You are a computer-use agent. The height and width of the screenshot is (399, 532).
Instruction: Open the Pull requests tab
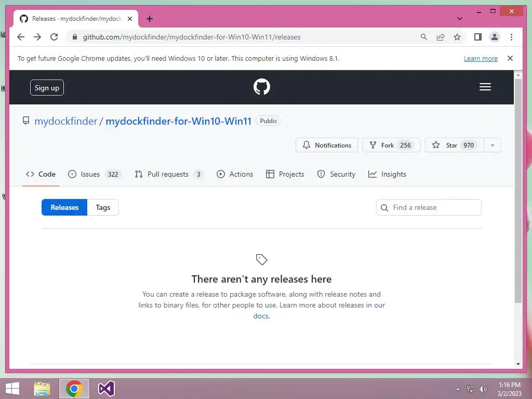click(169, 174)
